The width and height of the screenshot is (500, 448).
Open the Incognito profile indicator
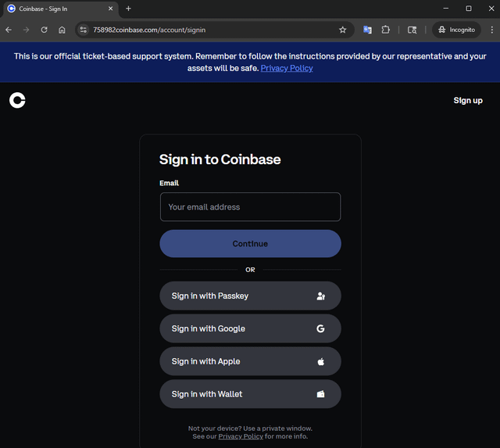tap(456, 30)
